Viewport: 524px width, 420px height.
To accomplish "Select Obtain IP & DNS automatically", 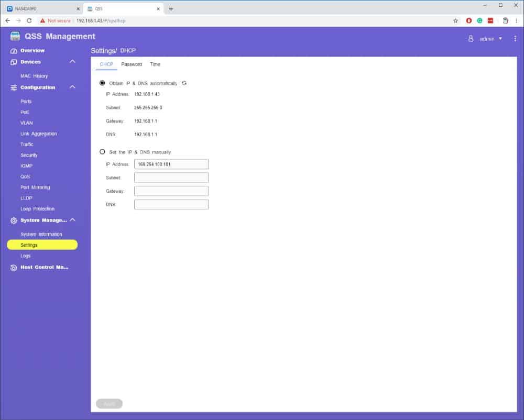I will [102, 83].
